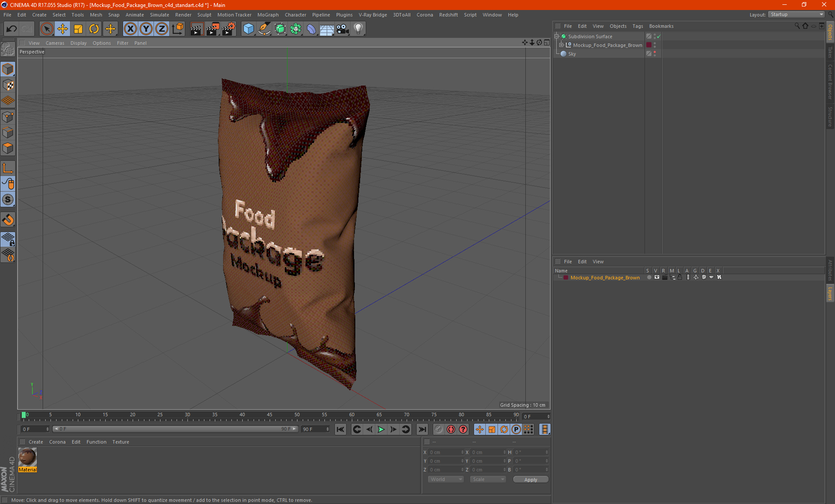835x504 pixels.
Task: Open Tags menu in Object Manager
Action: tap(638, 26)
